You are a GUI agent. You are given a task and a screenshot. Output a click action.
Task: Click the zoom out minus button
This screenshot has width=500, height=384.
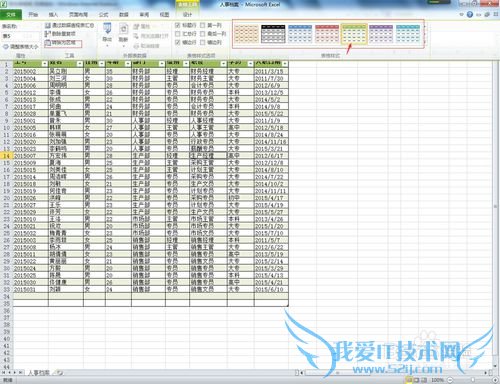tap(450, 380)
